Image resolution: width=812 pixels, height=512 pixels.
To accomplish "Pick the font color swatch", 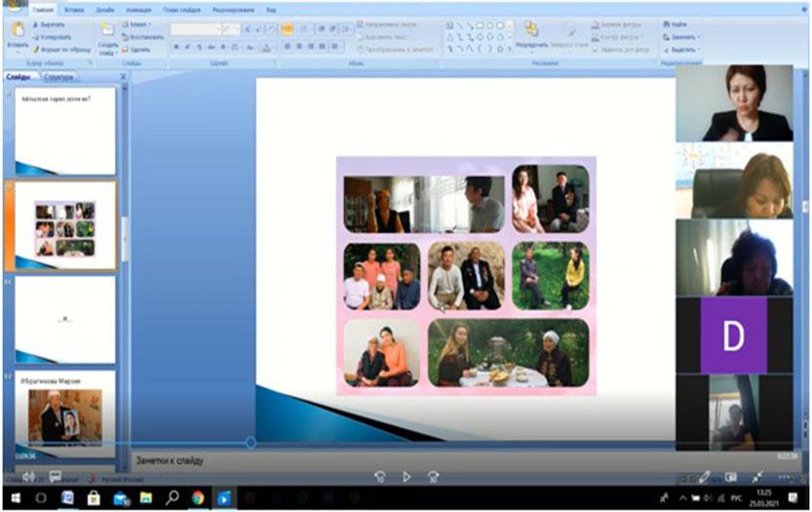I will tap(266, 47).
